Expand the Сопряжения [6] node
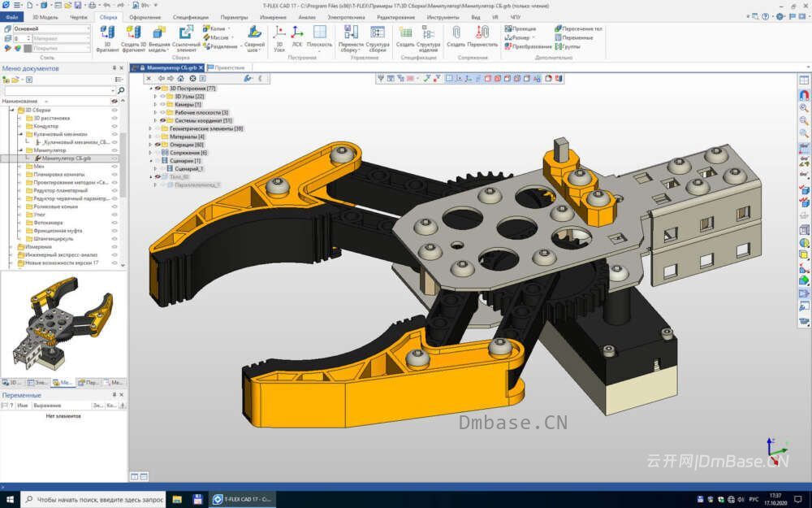812x508 pixels. [151, 153]
